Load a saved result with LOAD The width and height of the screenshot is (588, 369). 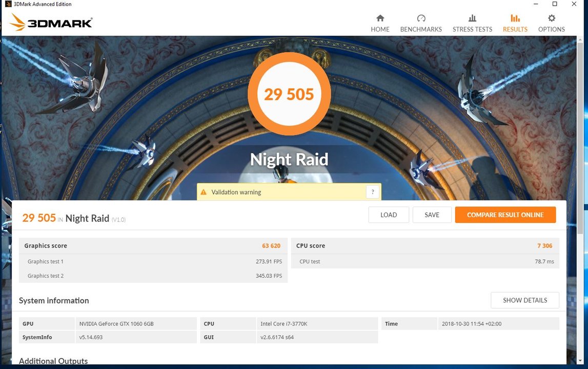point(389,215)
